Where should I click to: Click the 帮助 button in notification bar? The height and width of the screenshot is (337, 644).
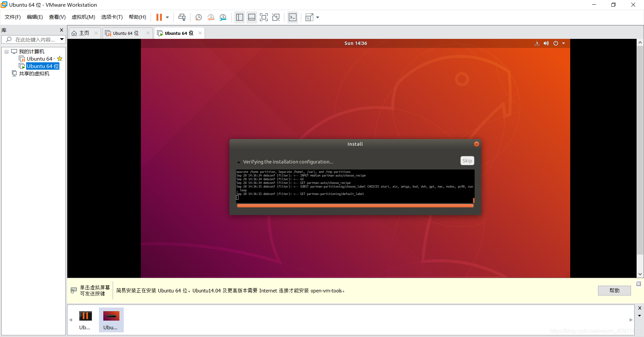pyautogui.click(x=614, y=290)
